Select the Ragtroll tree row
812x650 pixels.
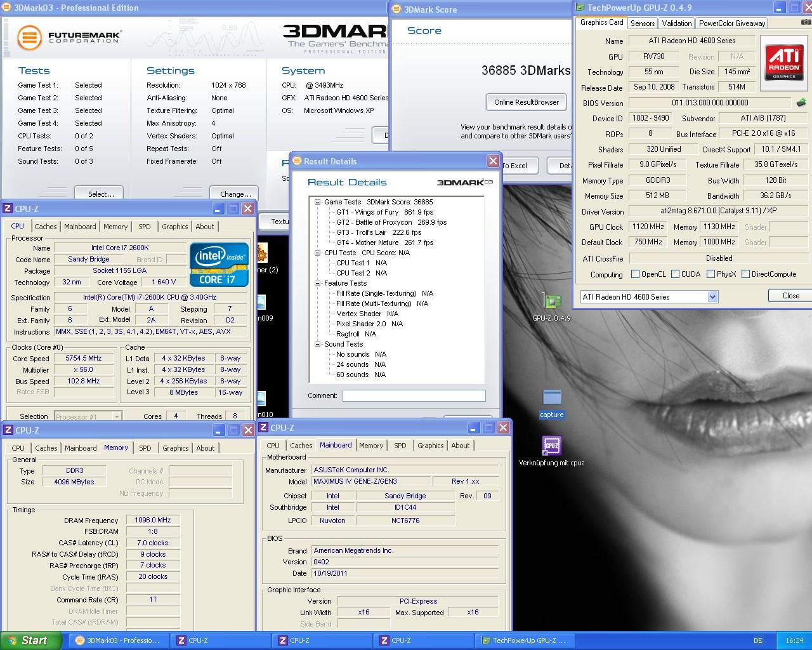(357, 334)
